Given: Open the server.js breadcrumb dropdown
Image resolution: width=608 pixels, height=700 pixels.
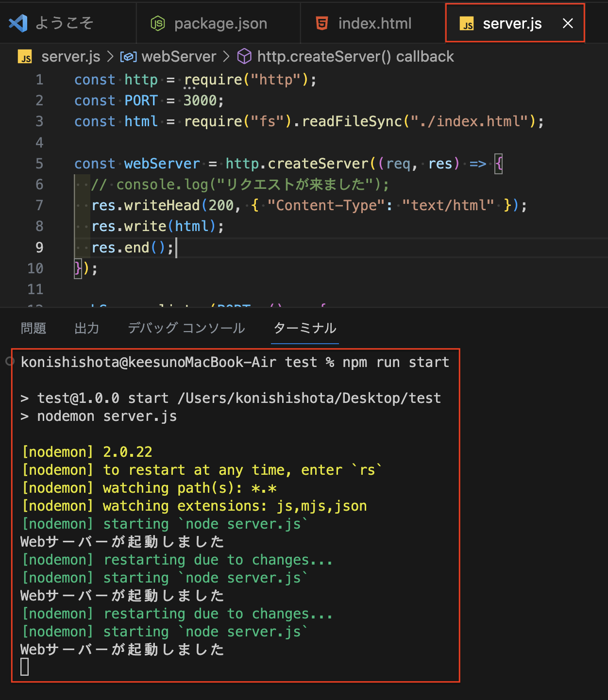Looking at the screenshot, I should (x=71, y=56).
